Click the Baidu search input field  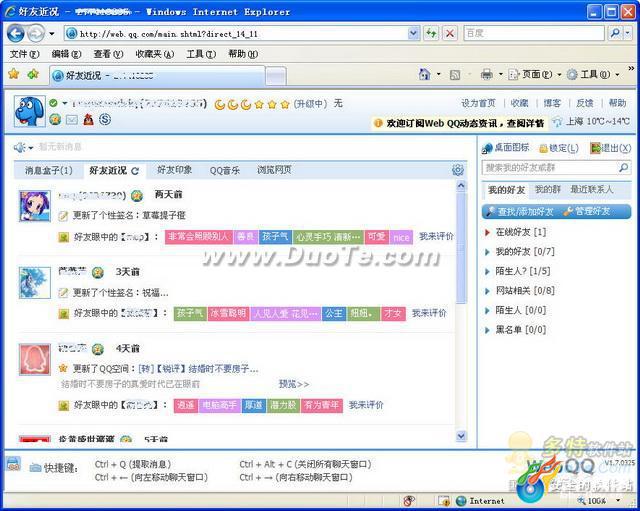pyautogui.click(x=534, y=33)
